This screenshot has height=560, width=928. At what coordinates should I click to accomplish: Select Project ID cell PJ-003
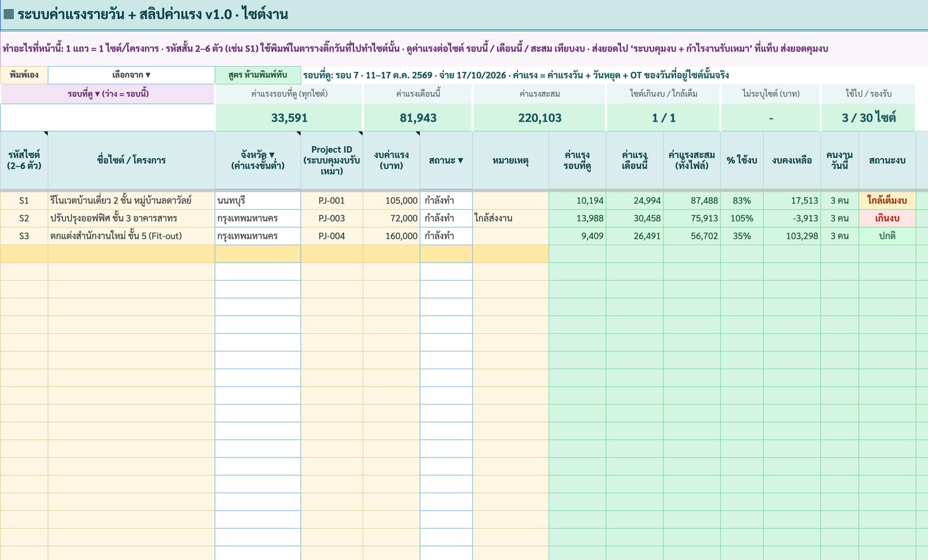332,219
